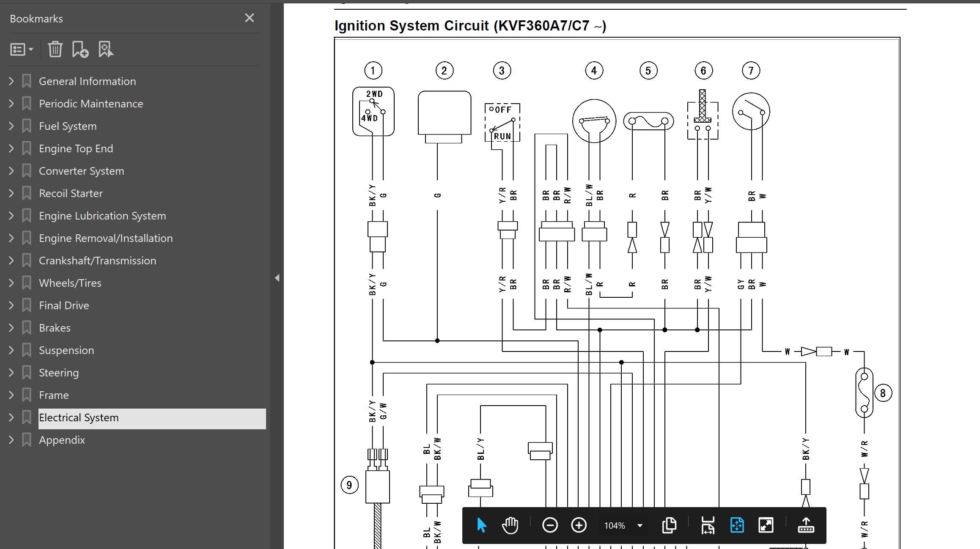Open the Suspension bookmark
This screenshot has width=980, height=549.
tap(66, 350)
